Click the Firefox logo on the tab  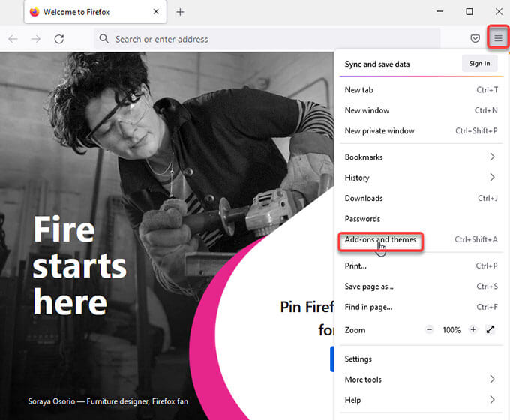[x=34, y=12]
